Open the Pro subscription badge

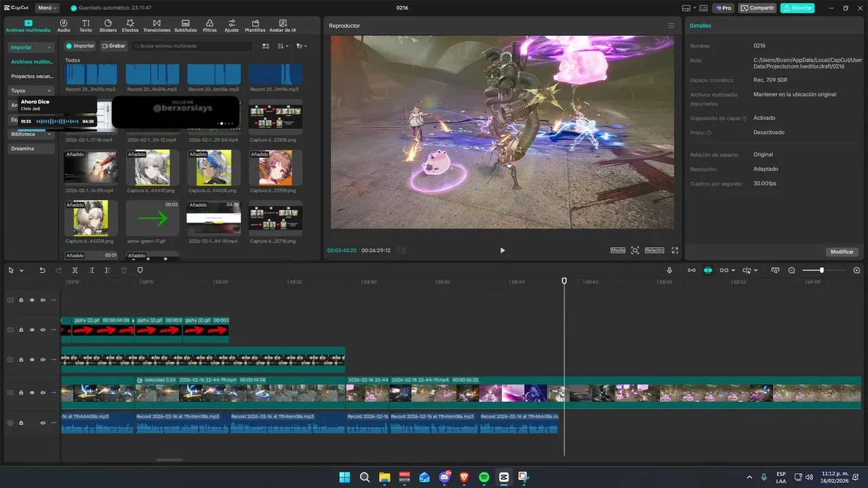tap(723, 8)
